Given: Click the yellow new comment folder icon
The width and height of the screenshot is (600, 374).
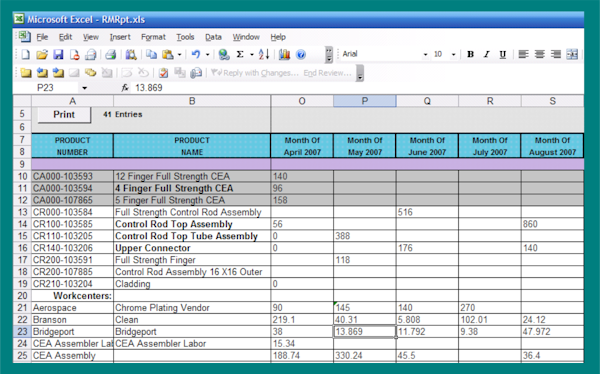Looking at the screenshot, I should 26,73.
